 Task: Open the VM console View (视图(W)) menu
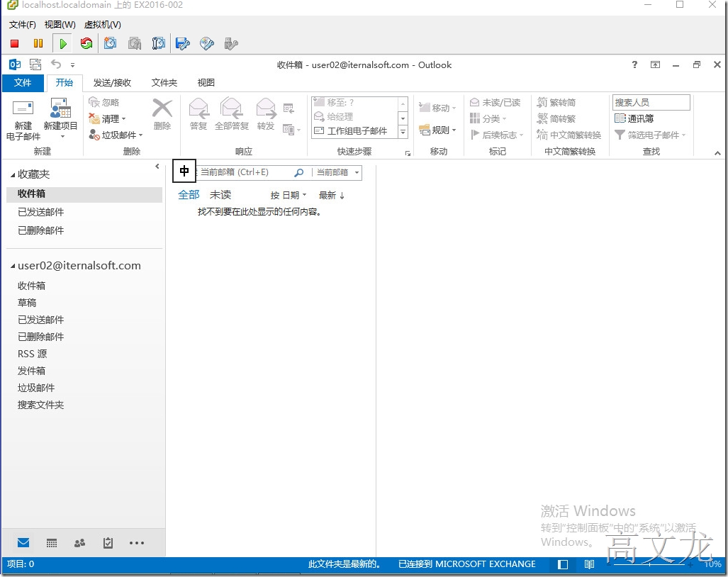coord(60,25)
